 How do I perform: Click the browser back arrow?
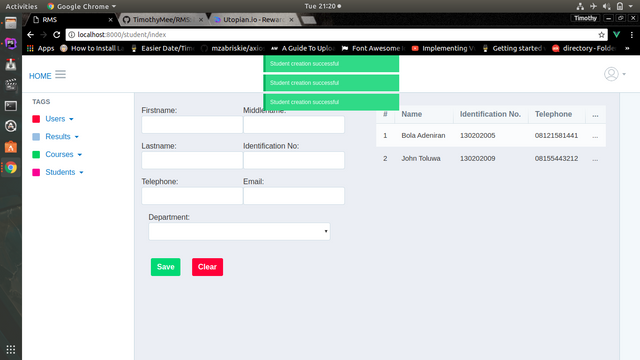click(31, 35)
